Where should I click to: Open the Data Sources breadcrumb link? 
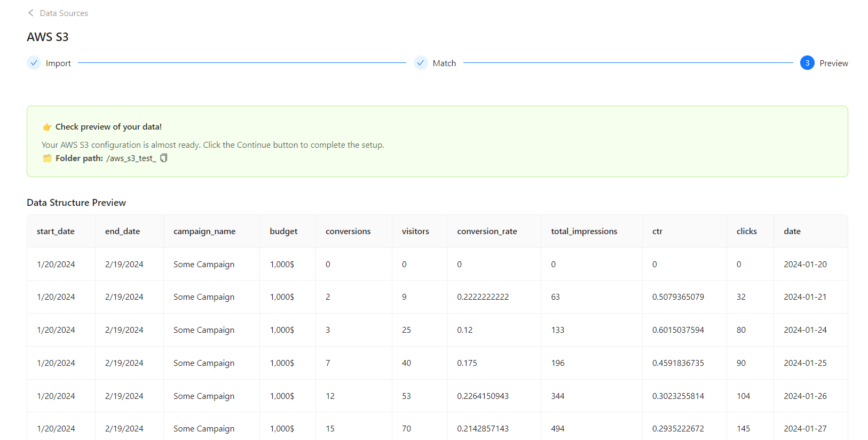(x=64, y=13)
